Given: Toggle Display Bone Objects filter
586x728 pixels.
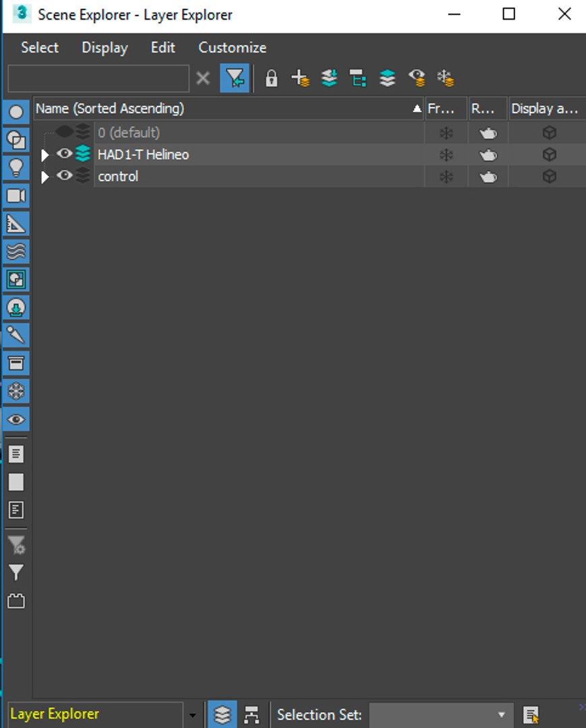Looking at the screenshot, I should click(16, 335).
